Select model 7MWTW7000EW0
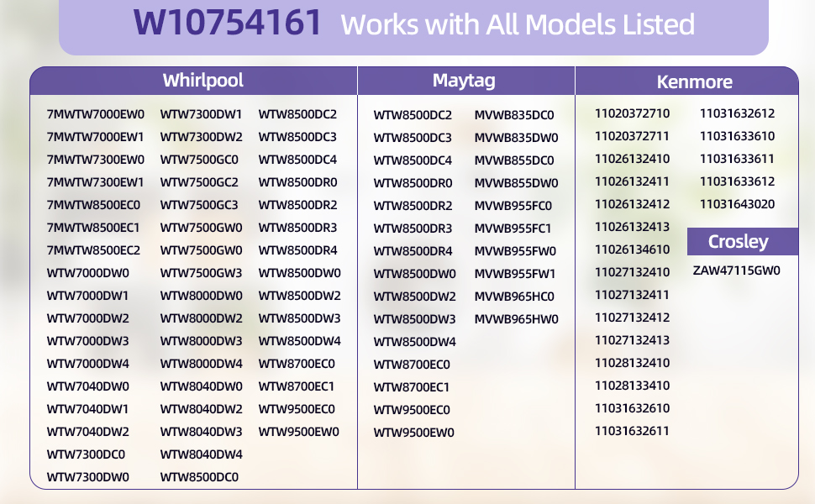The width and height of the screenshot is (815, 504). click(96, 114)
